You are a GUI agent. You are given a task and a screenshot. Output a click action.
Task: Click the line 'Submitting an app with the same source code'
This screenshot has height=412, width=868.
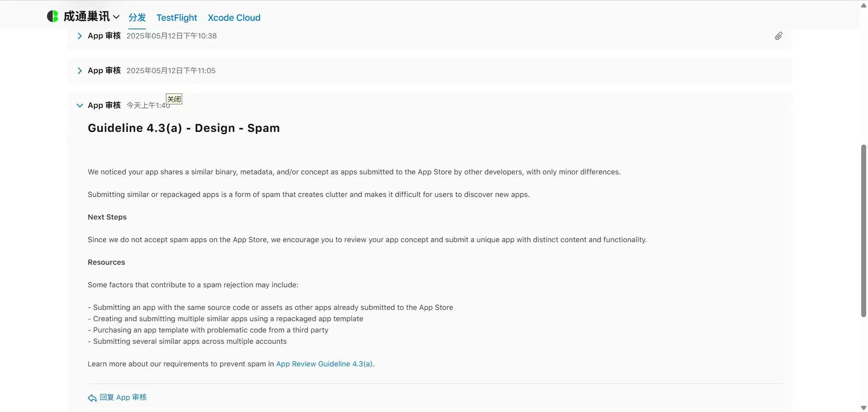point(270,308)
